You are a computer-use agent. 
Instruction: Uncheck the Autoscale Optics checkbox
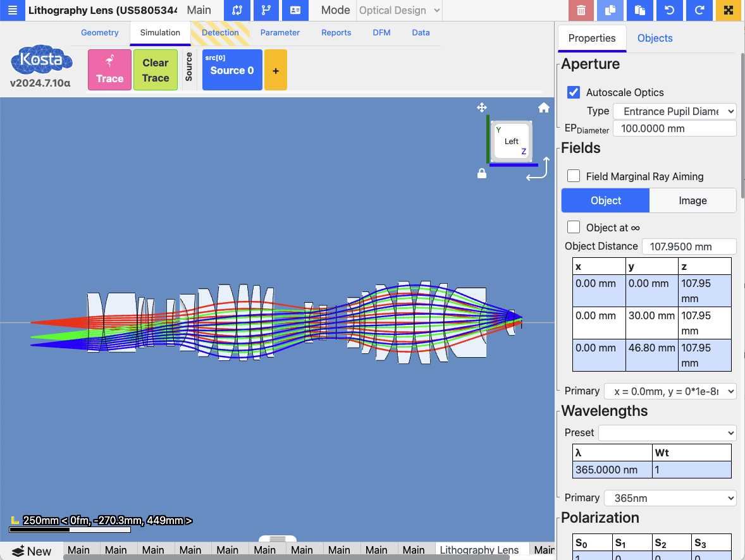pyautogui.click(x=574, y=92)
